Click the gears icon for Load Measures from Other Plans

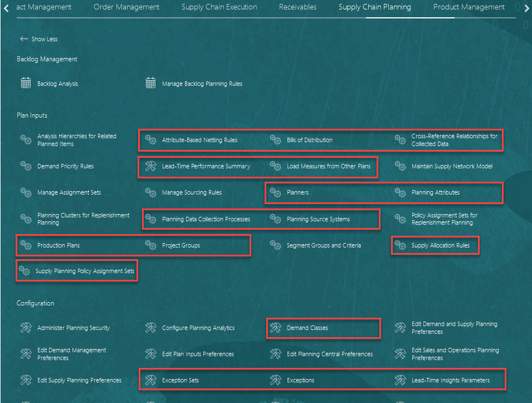pos(276,166)
